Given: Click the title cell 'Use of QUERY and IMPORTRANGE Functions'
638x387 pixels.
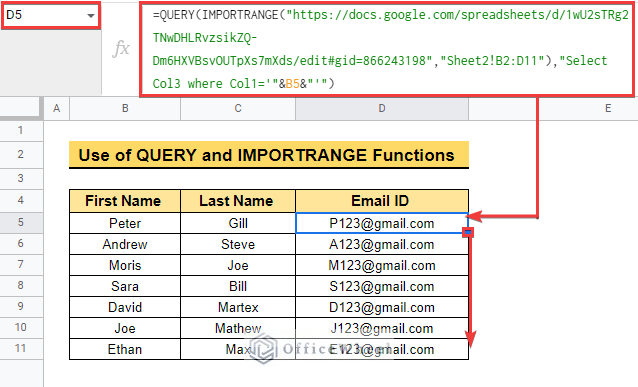Looking at the screenshot, I should (x=269, y=155).
